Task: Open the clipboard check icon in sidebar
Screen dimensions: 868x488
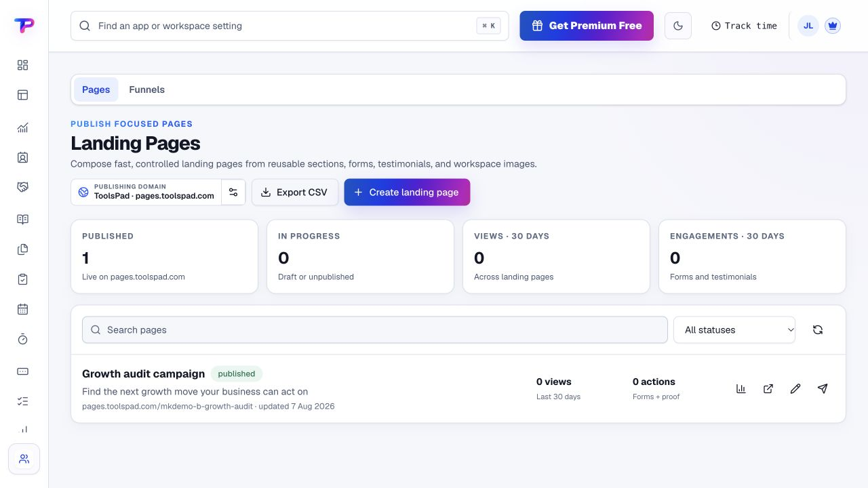Action: (22, 279)
